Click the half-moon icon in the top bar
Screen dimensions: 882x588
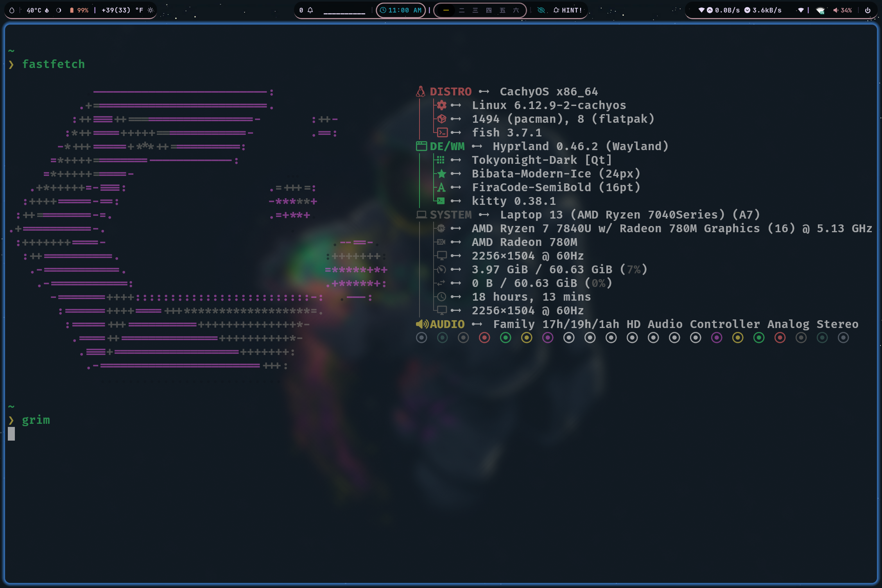[x=59, y=10]
